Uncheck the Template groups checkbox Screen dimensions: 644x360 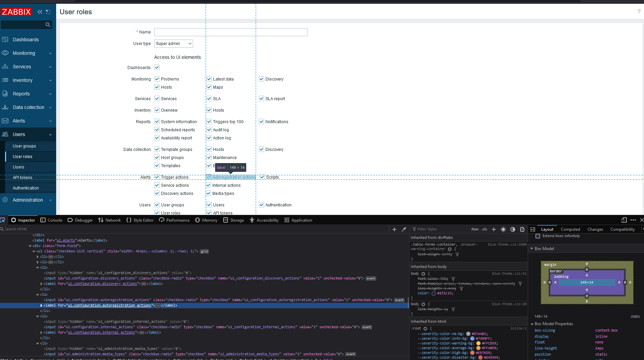coord(157,149)
